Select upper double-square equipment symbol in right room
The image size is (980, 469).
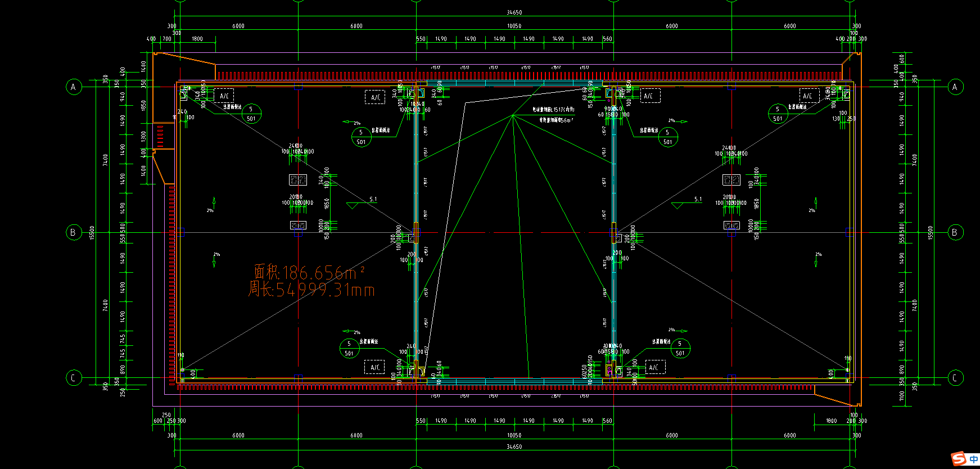point(731,180)
